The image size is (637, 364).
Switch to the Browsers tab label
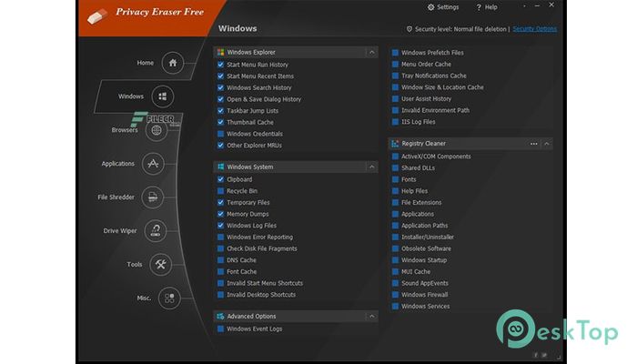tap(125, 130)
